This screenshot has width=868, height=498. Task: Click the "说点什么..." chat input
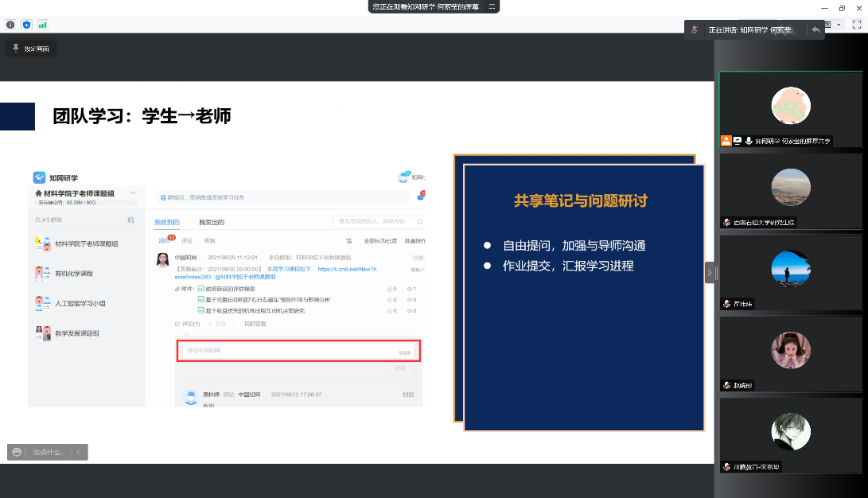tap(49, 452)
